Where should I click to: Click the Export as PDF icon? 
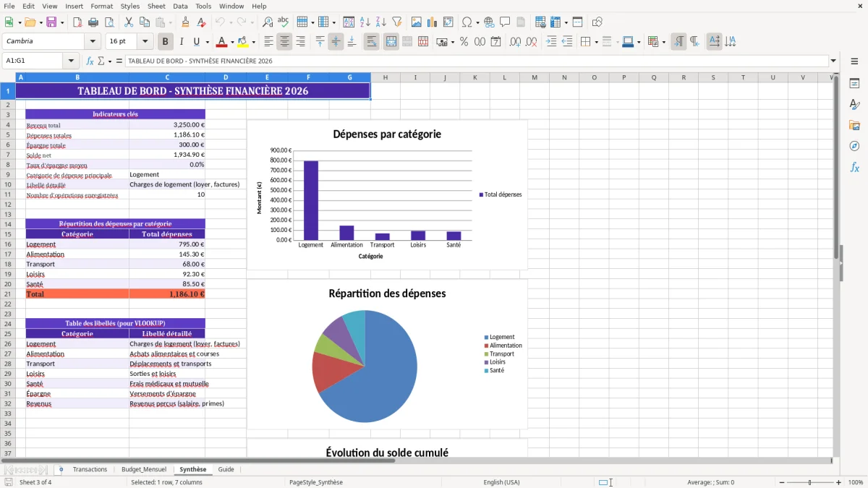pyautogui.click(x=77, y=22)
